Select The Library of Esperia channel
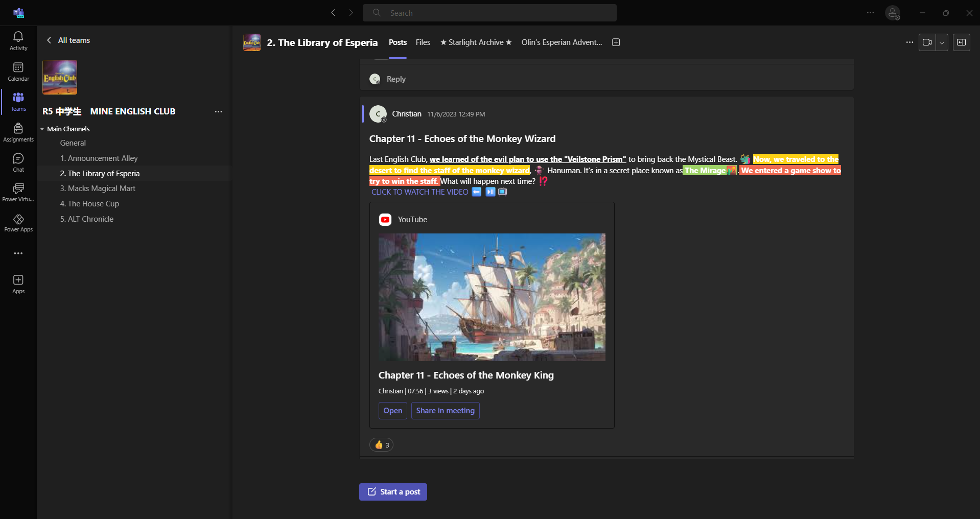Image resolution: width=980 pixels, height=519 pixels. (134, 174)
